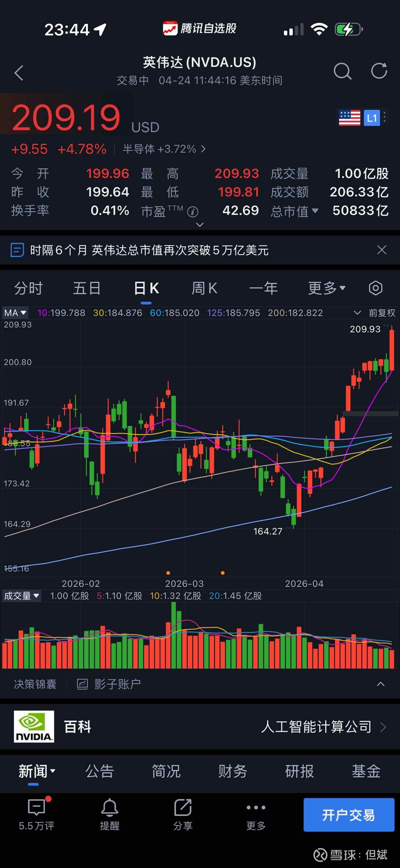Expand more quote details chevron

(x=200, y=225)
